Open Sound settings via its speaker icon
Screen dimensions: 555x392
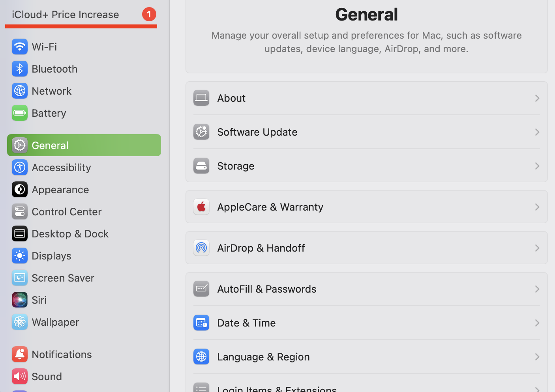tap(20, 376)
